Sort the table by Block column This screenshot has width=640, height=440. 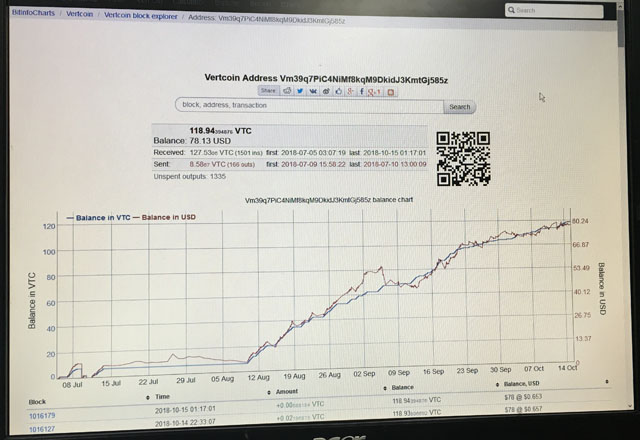point(37,402)
